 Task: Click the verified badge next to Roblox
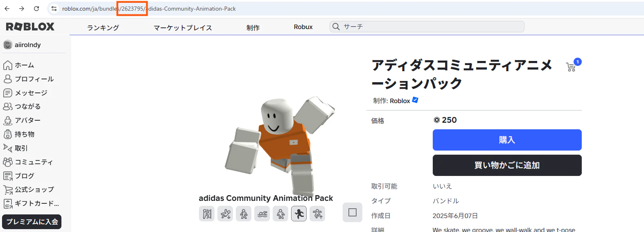415,100
